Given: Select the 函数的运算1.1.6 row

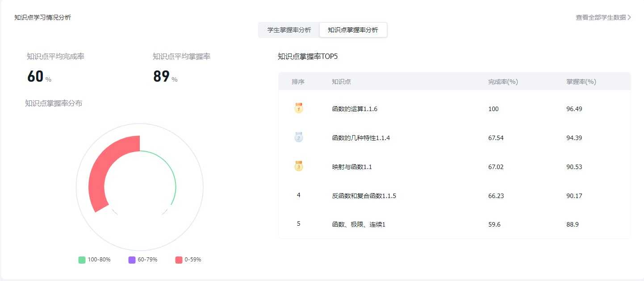Looking at the screenshot, I should [x=355, y=109].
